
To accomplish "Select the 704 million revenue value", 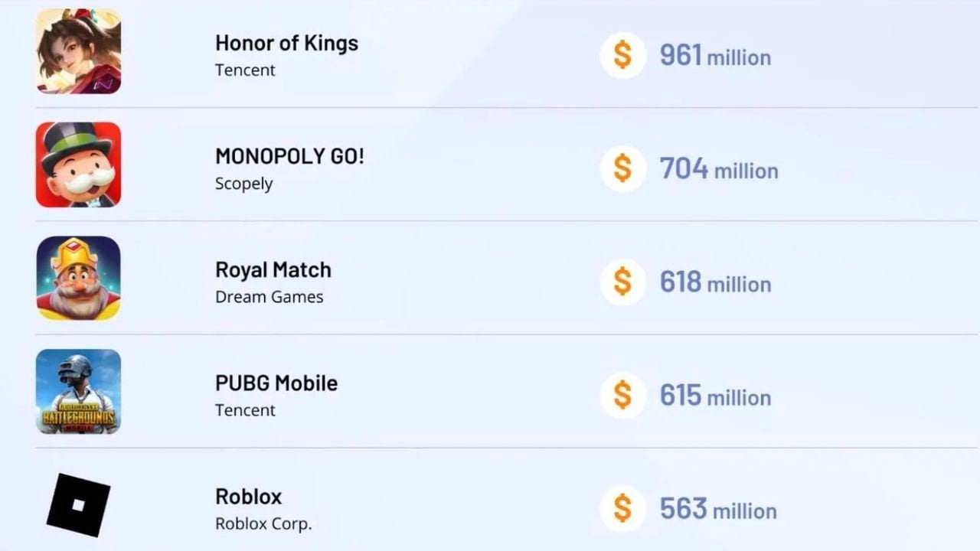I will [x=719, y=169].
